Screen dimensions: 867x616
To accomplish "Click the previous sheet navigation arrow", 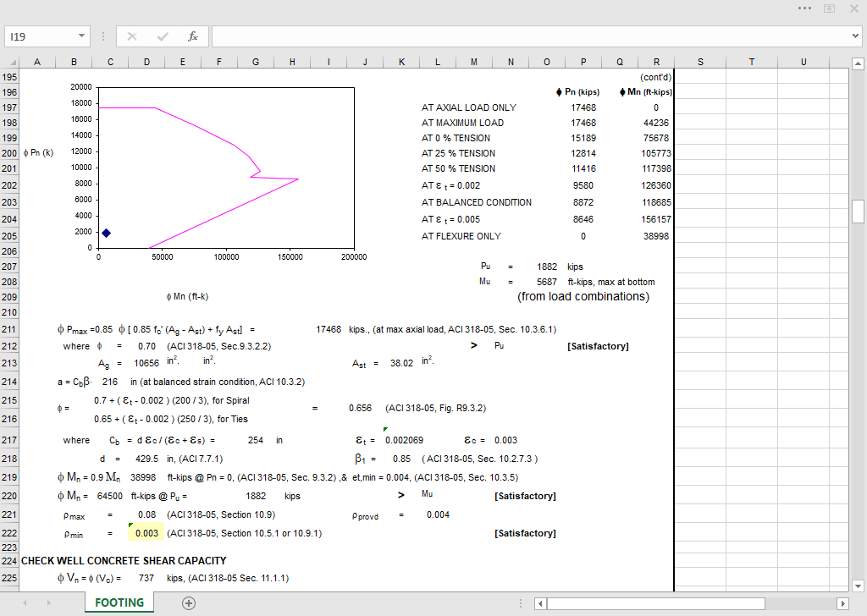I will click(x=25, y=603).
